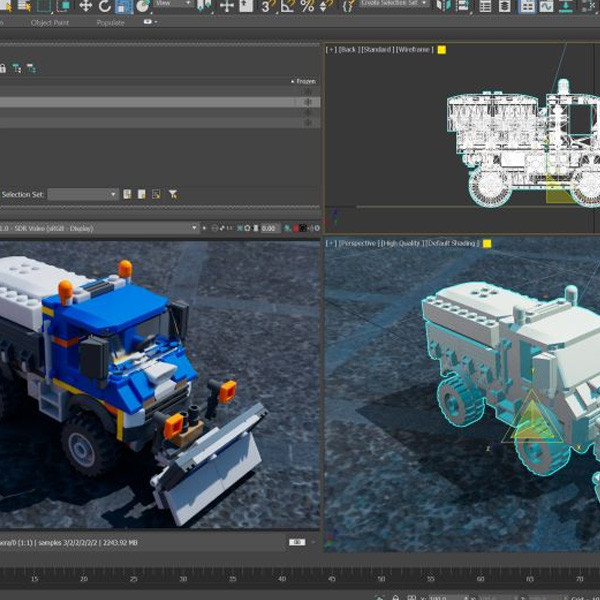Click the yellow filter square in Back viewport
This screenshot has width=600, height=600.
coord(442,50)
